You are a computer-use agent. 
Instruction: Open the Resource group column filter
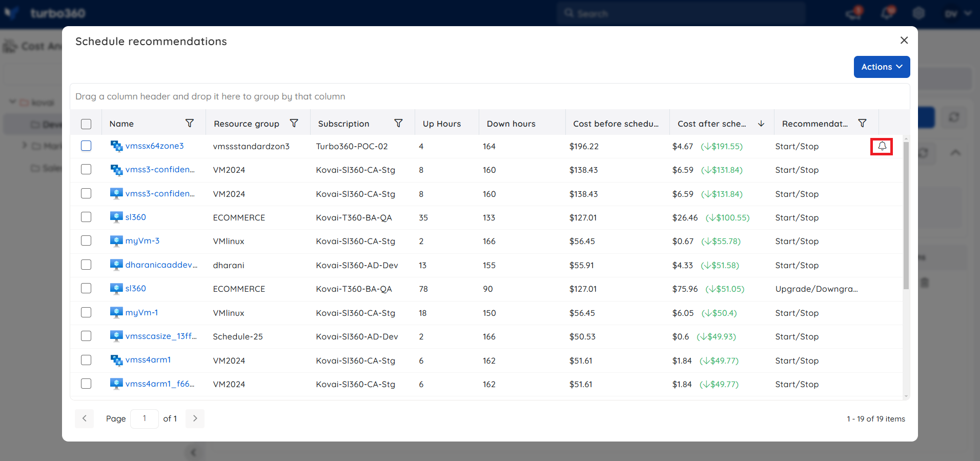294,123
